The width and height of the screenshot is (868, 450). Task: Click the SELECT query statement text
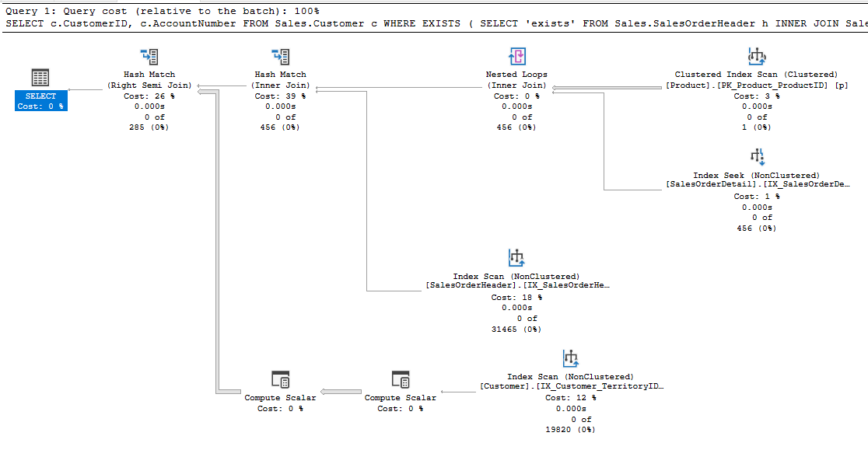436,24
